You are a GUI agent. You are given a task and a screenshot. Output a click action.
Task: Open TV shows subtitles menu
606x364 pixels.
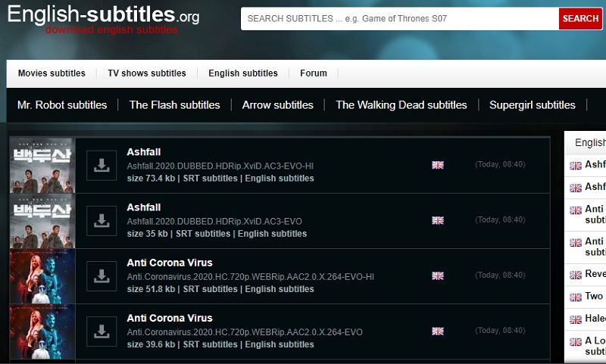coord(147,73)
